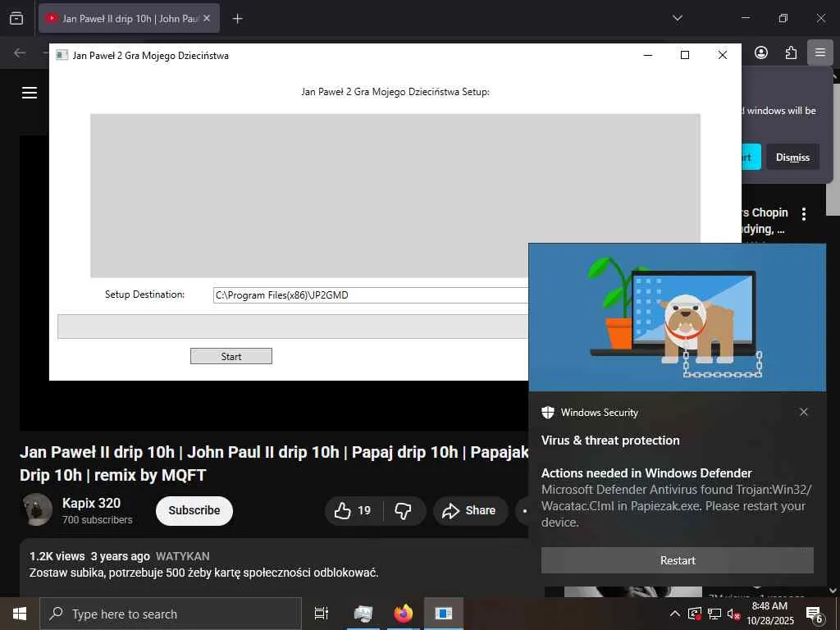Click the bulldog illustration in the notification

[x=697, y=328]
